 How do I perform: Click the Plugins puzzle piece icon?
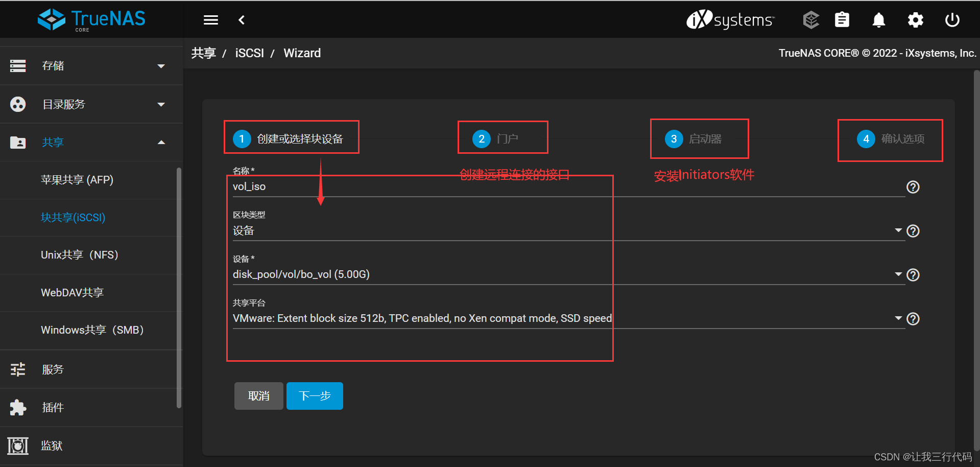pos(18,407)
